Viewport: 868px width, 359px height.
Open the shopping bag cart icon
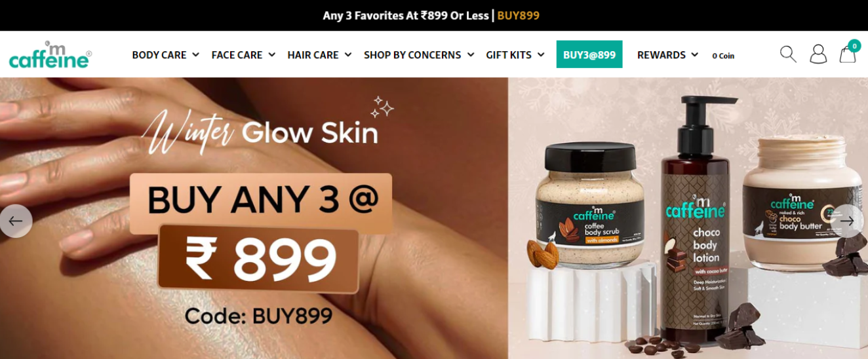(x=847, y=54)
